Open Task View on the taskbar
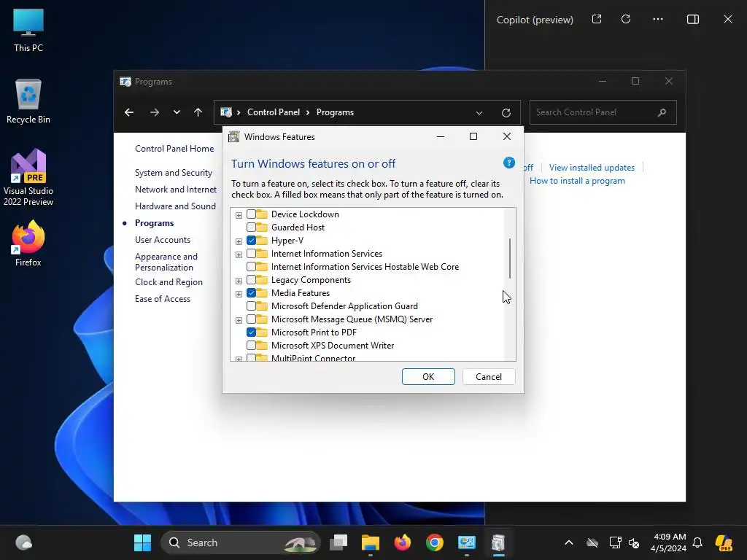The width and height of the screenshot is (747, 560). tap(338, 542)
